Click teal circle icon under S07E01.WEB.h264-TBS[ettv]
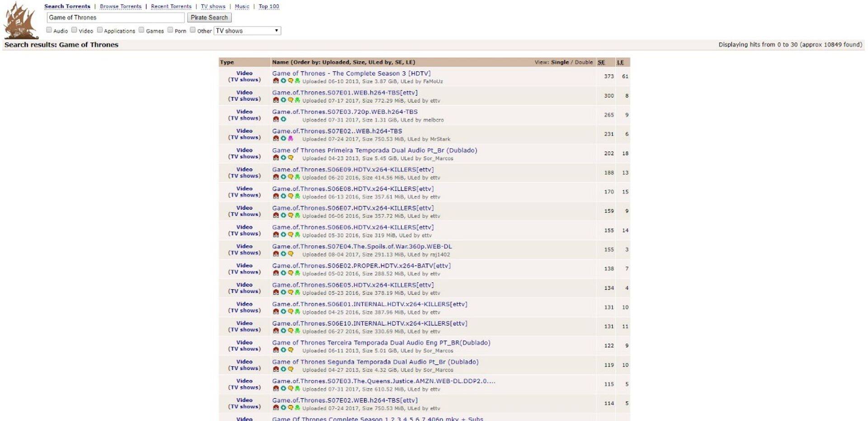Image resolution: width=868 pixels, height=421 pixels. [283, 100]
